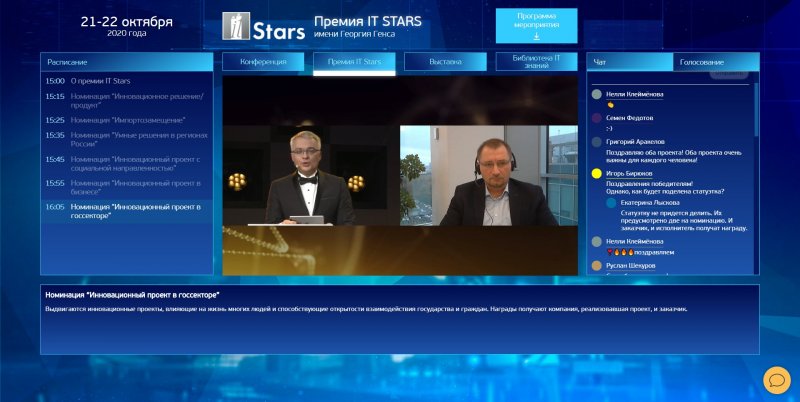This screenshot has height=402, width=800.
Task: Click Григорий Аракелов's avatar circle
Action: (x=596, y=142)
